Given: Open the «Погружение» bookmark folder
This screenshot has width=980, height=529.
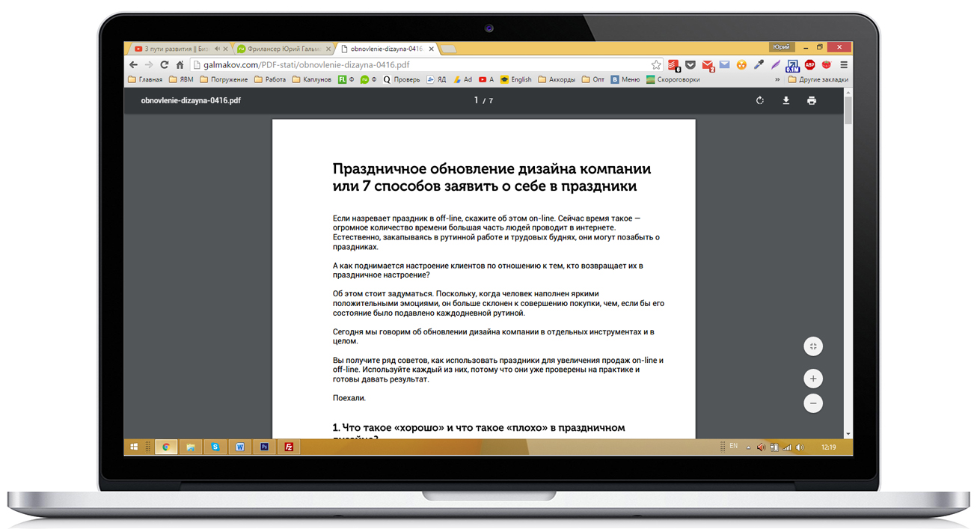Looking at the screenshot, I should pos(224,79).
